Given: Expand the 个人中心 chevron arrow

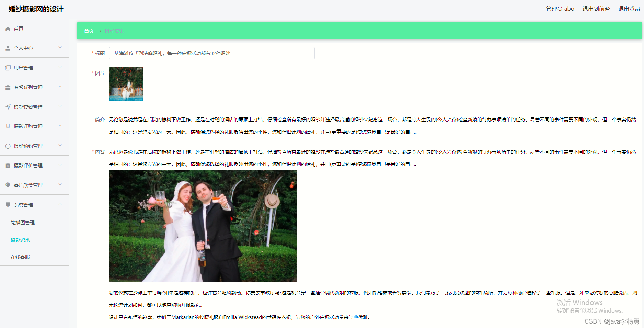Looking at the screenshot, I should click(x=60, y=48).
